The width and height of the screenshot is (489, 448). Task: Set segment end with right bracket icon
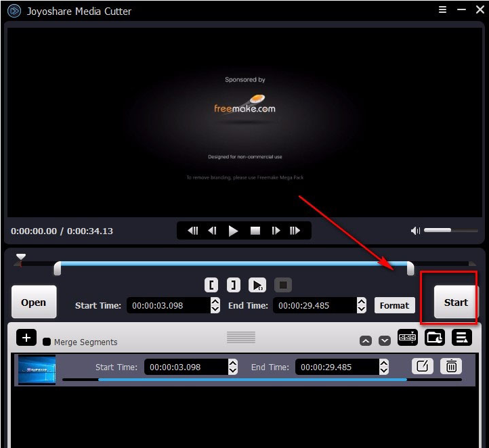coord(232,285)
